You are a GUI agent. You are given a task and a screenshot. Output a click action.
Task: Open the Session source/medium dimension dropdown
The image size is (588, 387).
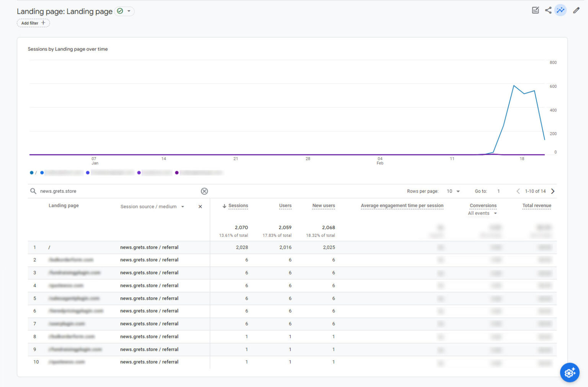coord(183,206)
